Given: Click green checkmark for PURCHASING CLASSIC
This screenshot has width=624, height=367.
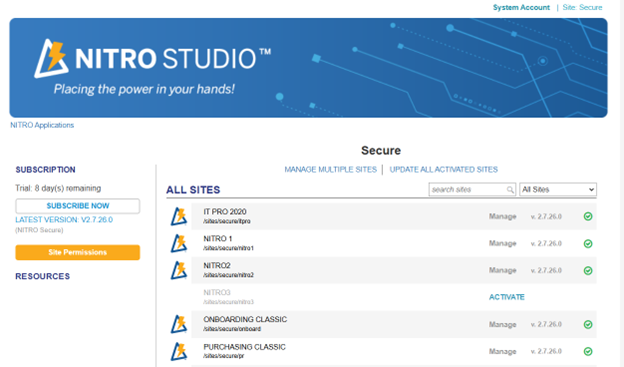Looking at the screenshot, I should coord(588,351).
